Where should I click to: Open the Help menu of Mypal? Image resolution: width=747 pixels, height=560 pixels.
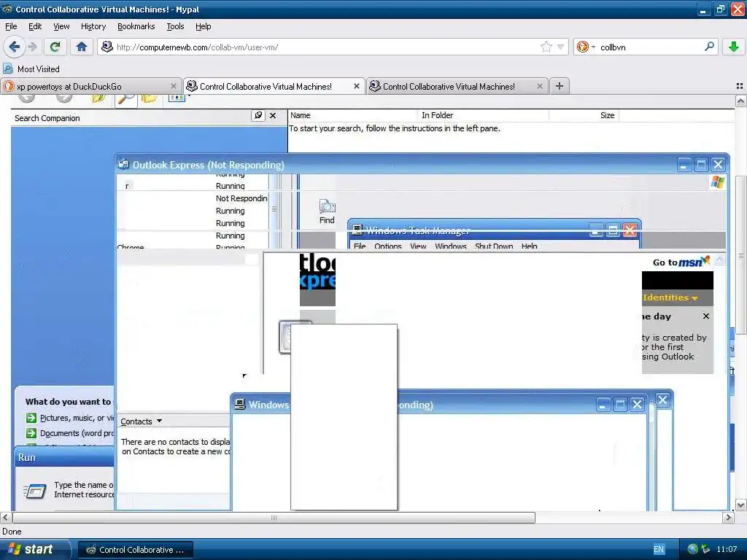(204, 27)
